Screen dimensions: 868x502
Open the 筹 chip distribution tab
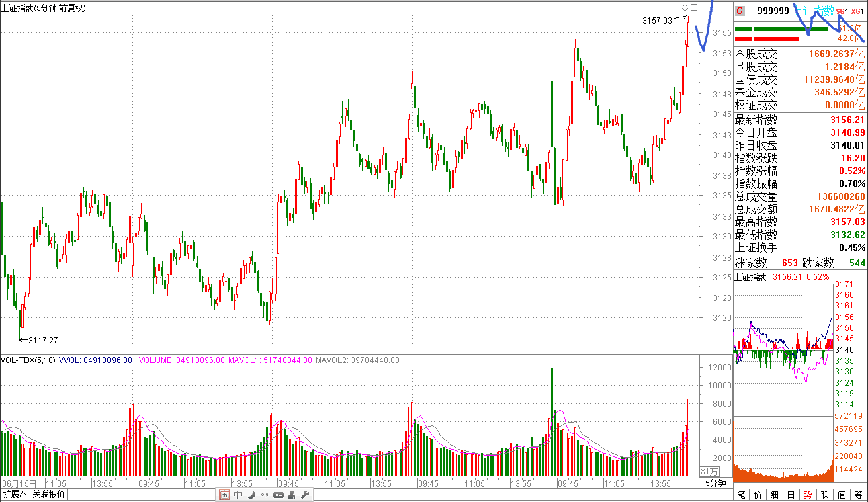[x=858, y=495]
